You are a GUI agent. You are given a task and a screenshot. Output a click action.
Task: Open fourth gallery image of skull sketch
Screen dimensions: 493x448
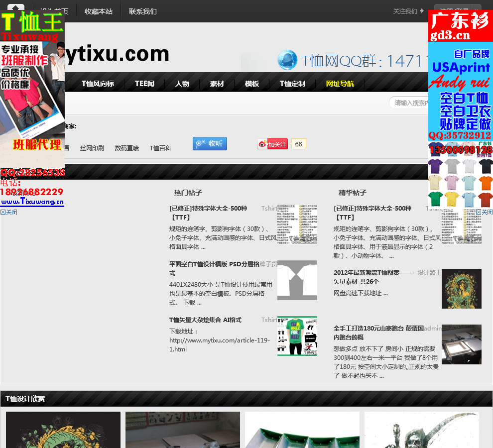click(x=422, y=430)
